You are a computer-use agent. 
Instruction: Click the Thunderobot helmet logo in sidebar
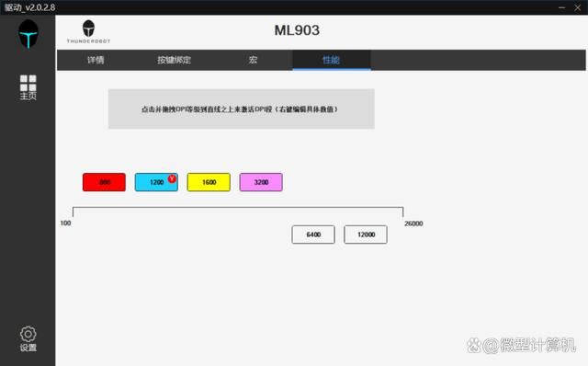[x=28, y=34]
